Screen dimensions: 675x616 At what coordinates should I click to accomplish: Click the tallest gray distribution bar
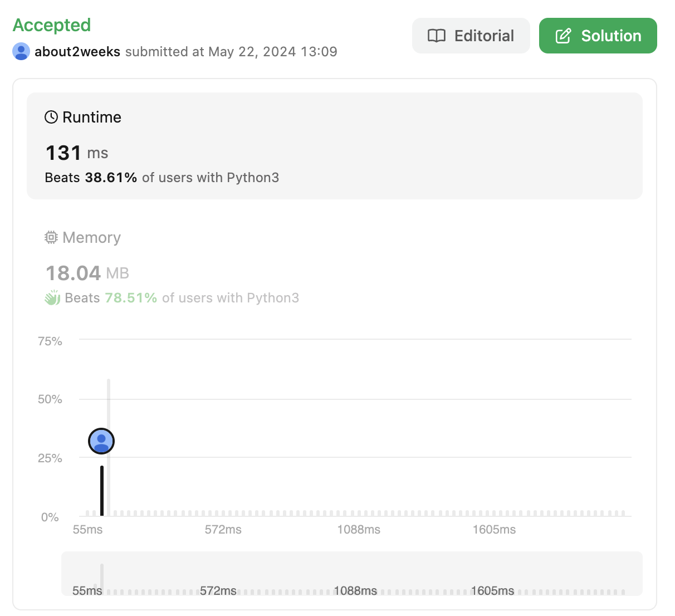click(109, 447)
